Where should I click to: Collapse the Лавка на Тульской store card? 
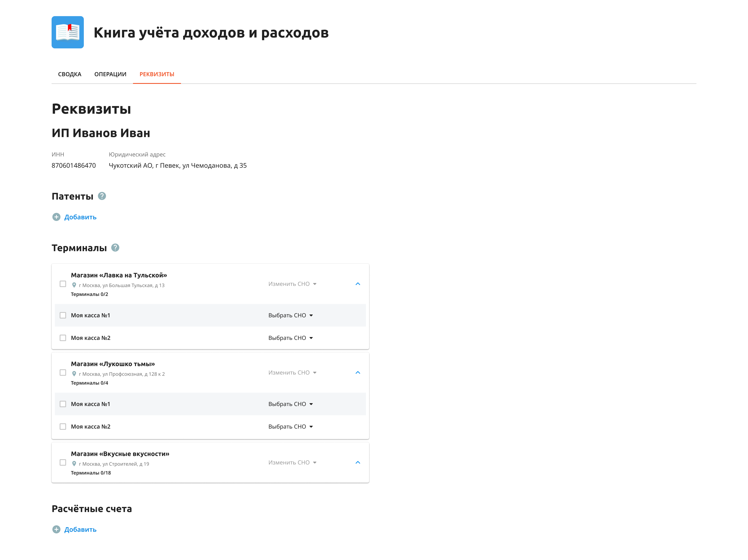358,284
